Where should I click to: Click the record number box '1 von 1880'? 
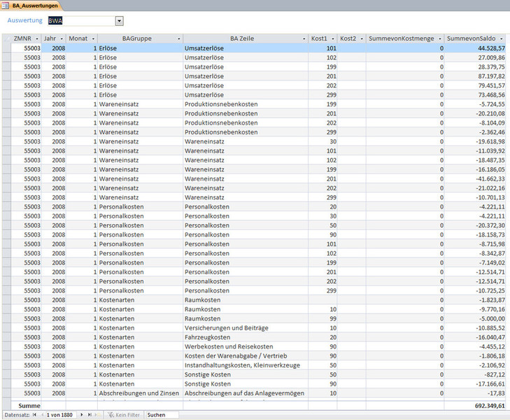pos(61,415)
